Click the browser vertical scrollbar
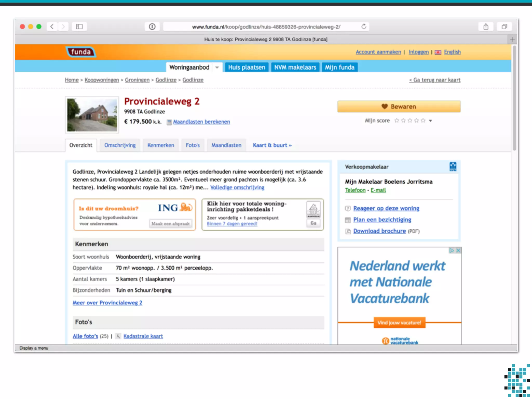This screenshot has width=532, height=399. point(514,99)
